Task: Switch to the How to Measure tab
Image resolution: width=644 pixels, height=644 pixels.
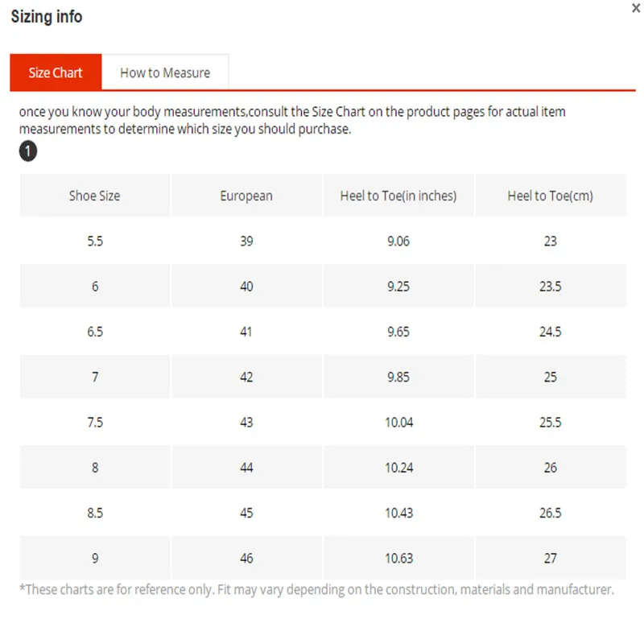Action: [x=165, y=72]
